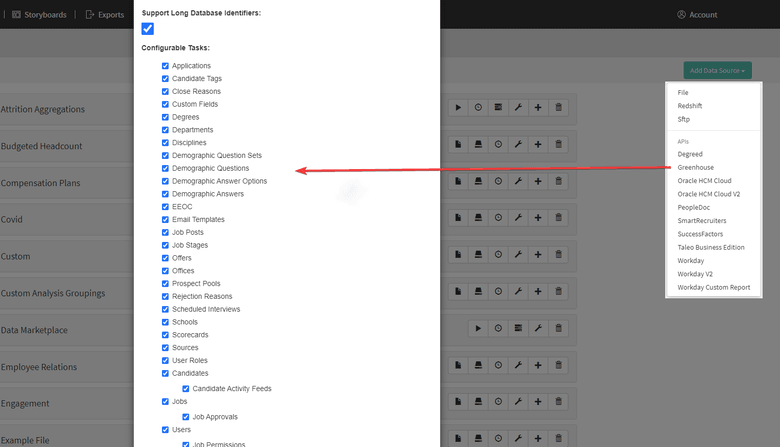Click the file icon in Employee Relations row

[x=458, y=365]
